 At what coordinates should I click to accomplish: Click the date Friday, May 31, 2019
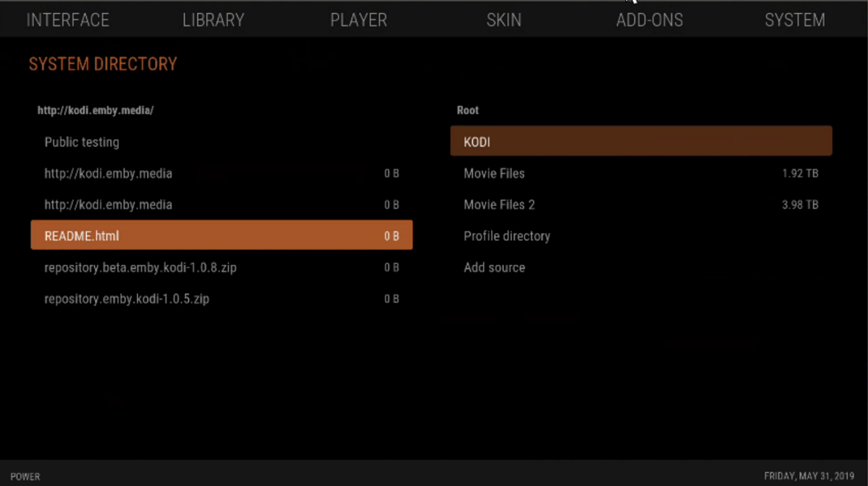(x=810, y=477)
